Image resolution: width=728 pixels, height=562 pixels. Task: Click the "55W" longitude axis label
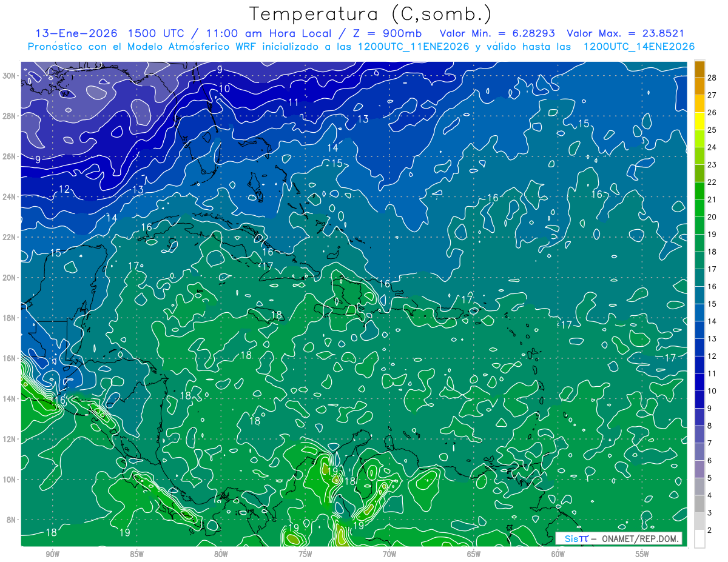642,554
